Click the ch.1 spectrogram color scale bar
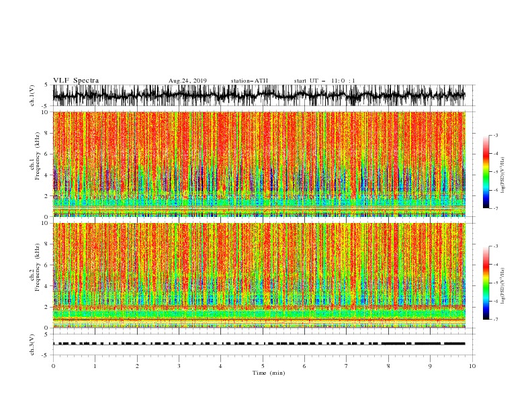The width and height of the screenshot is (532, 411). pyautogui.click(x=486, y=172)
